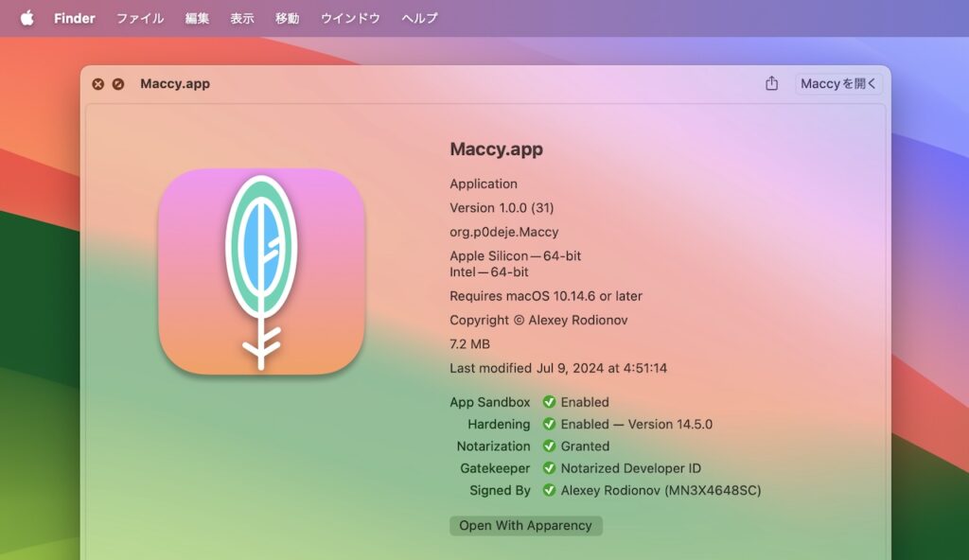Click the share icon in the title bar
The height and width of the screenshot is (560, 969).
tap(770, 83)
